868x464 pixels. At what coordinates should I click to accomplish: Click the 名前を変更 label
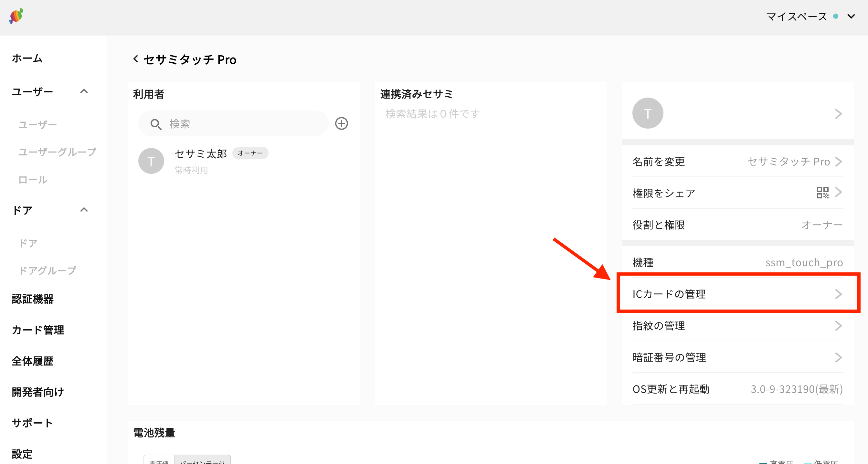click(658, 162)
